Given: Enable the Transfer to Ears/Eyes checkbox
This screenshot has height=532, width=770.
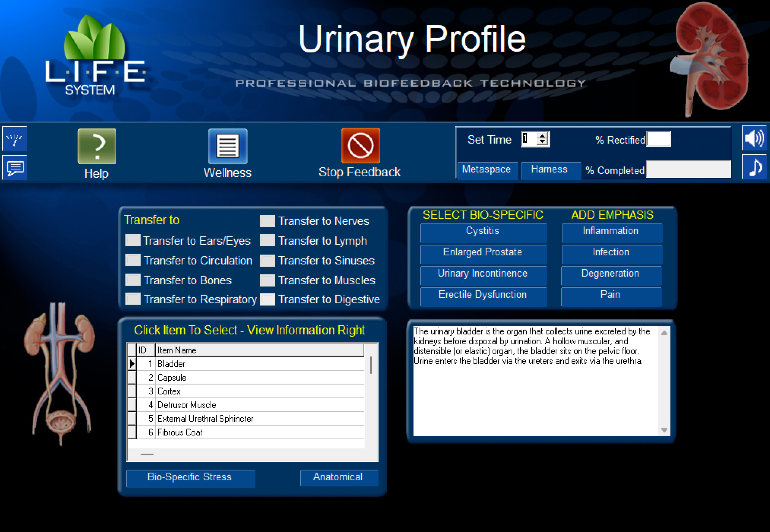Looking at the screenshot, I should pyautogui.click(x=133, y=241).
